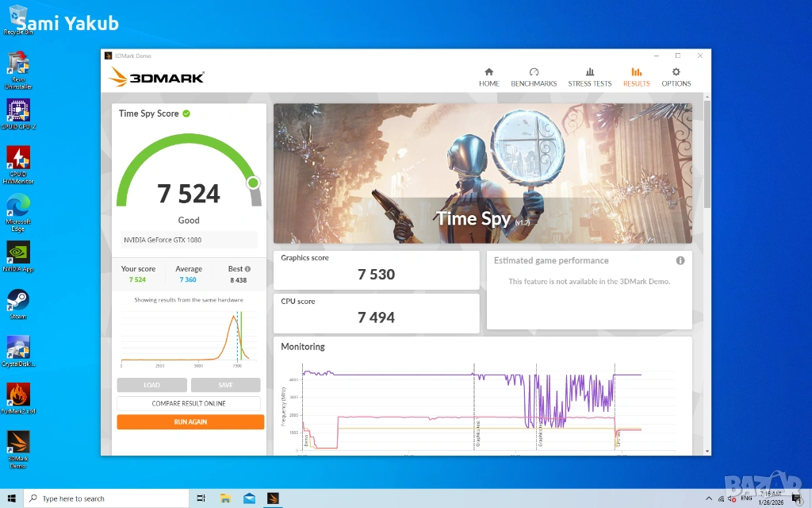Viewport: 812px width, 508px height.
Task: Click info icon beside Estimated game performance
Action: coord(680,260)
